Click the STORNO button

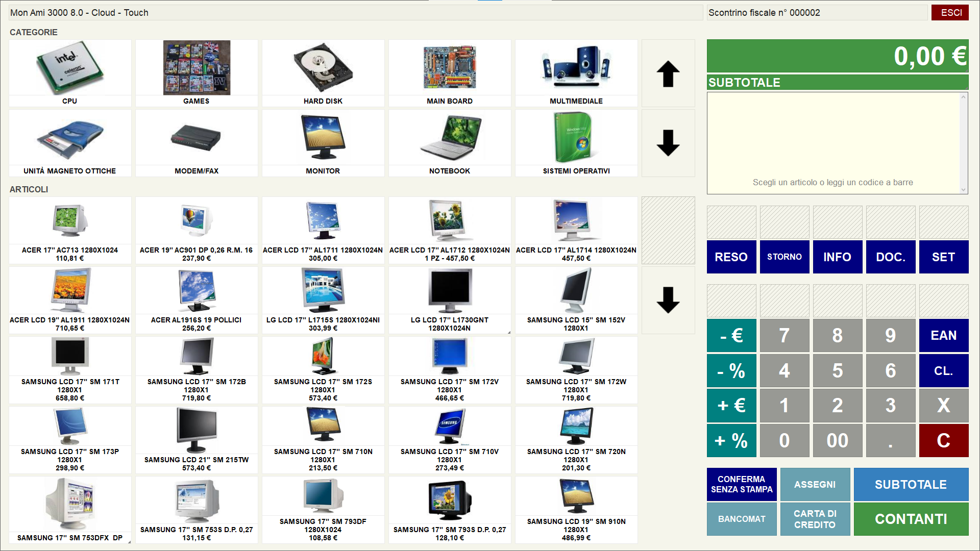point(785,257)
